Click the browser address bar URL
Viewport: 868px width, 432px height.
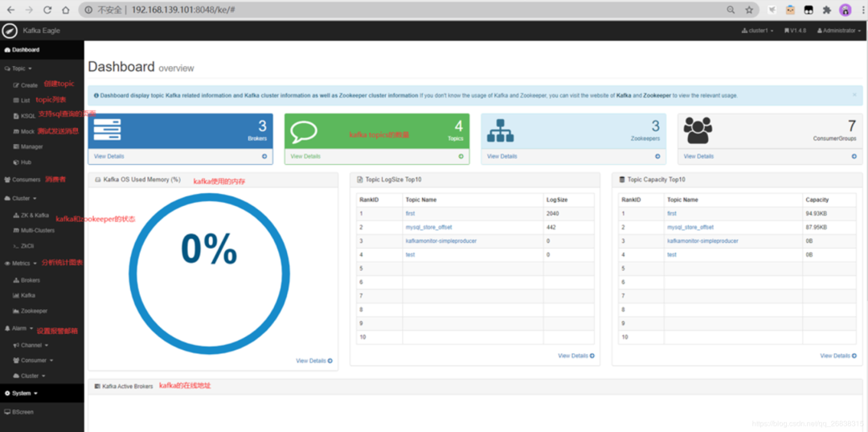tap(184, 10)
